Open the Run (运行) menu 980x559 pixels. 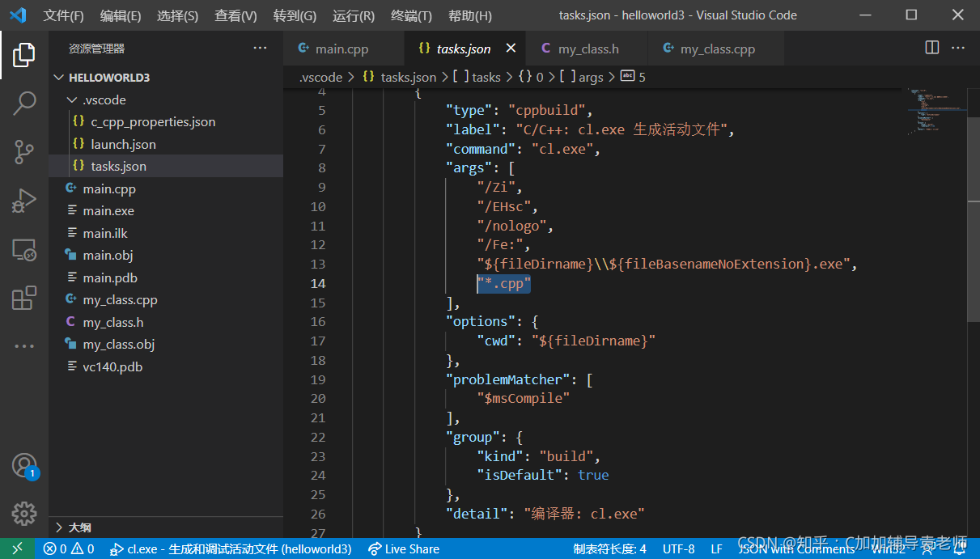[x=354, y=15]
